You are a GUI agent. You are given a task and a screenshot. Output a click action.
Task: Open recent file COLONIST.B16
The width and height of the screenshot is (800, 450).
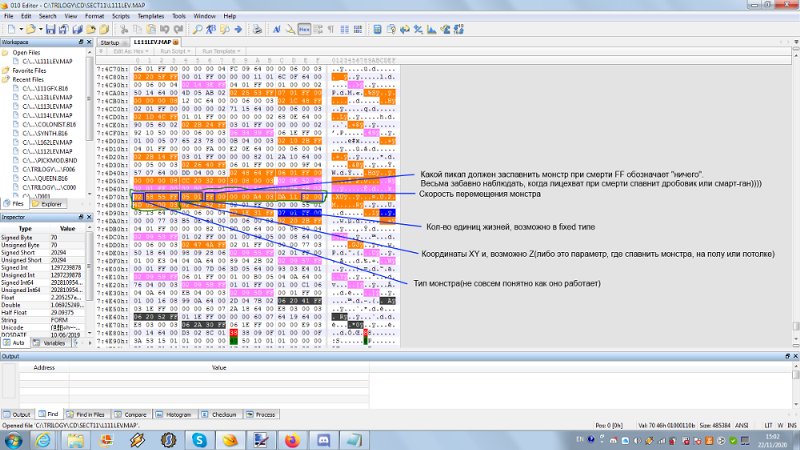point(49,124)
